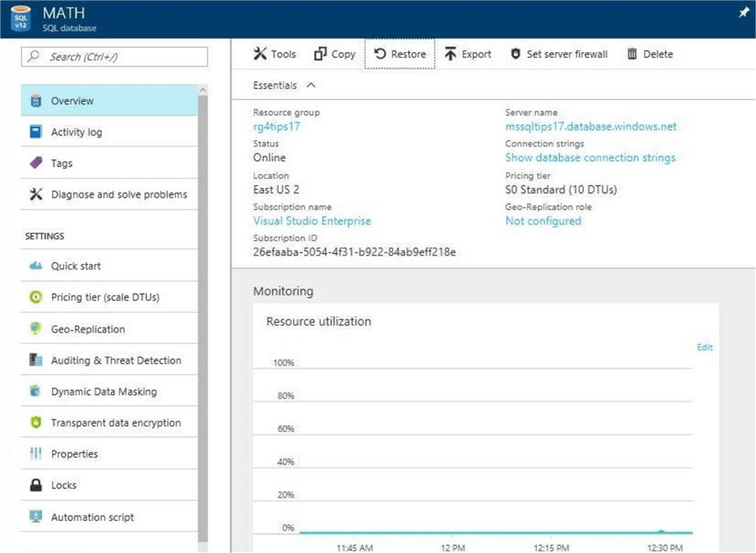Open the Overview menu item
This screenshot has width=756, height=553.
pos(109,101)
